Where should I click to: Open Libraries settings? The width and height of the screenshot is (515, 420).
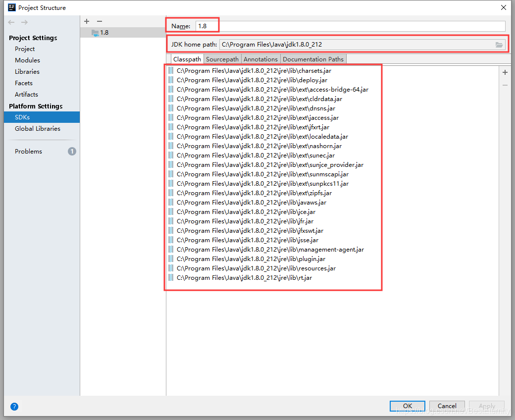tap(27, 72)
